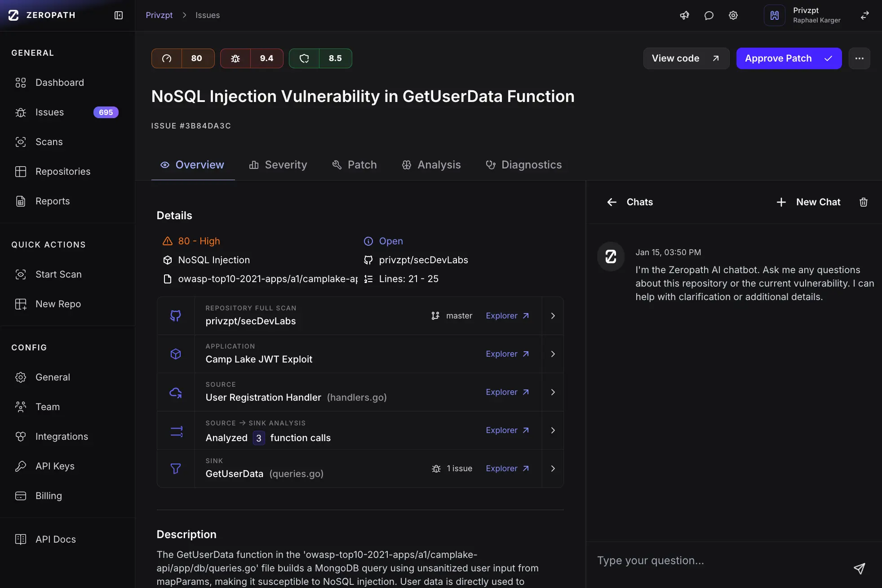
Task: Collapse the sidebar panel icon
Action: pos(119,15)
